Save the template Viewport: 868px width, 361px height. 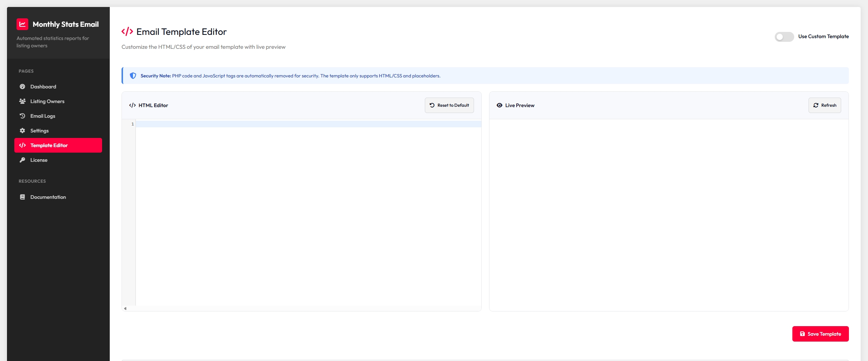(820, 334)
